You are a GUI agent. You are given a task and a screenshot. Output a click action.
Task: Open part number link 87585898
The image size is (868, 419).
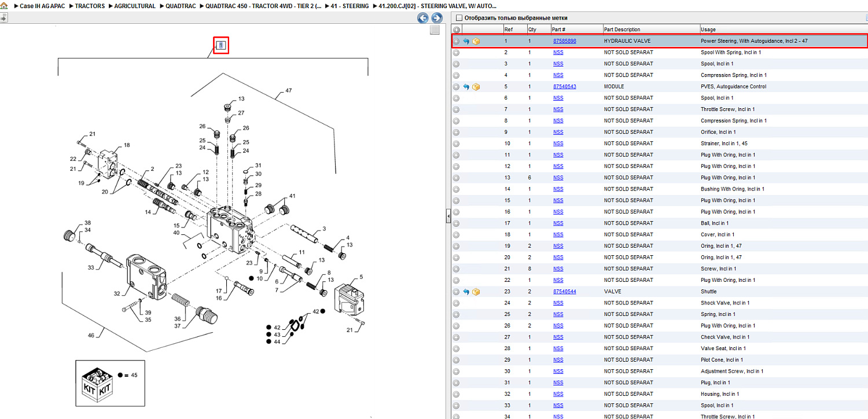coord(565,41)
